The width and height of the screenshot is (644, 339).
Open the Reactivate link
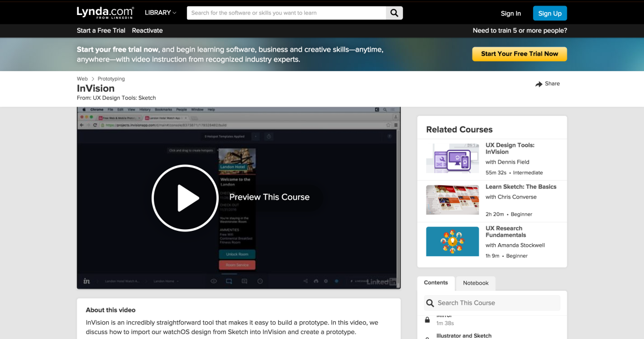pyautogui.click(x=147, y=31)
